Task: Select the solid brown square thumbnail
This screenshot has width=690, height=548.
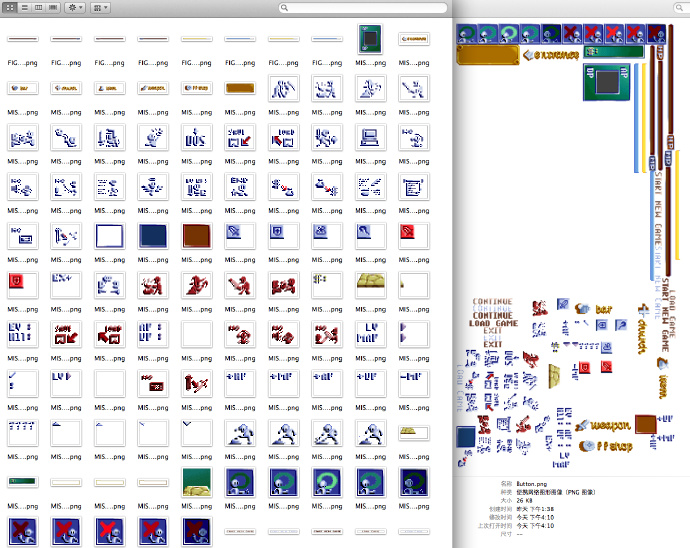Action: 196,236
